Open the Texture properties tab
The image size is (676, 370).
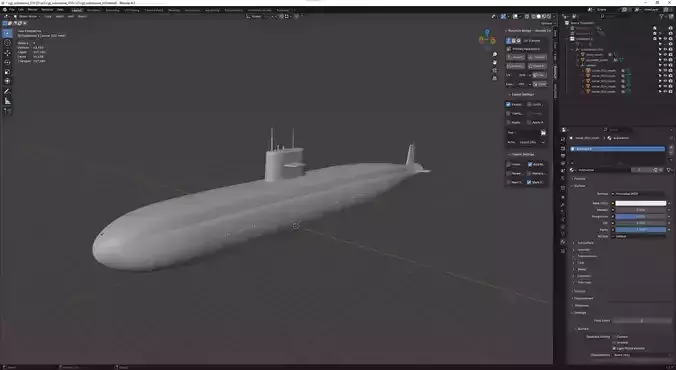[563, 251]
